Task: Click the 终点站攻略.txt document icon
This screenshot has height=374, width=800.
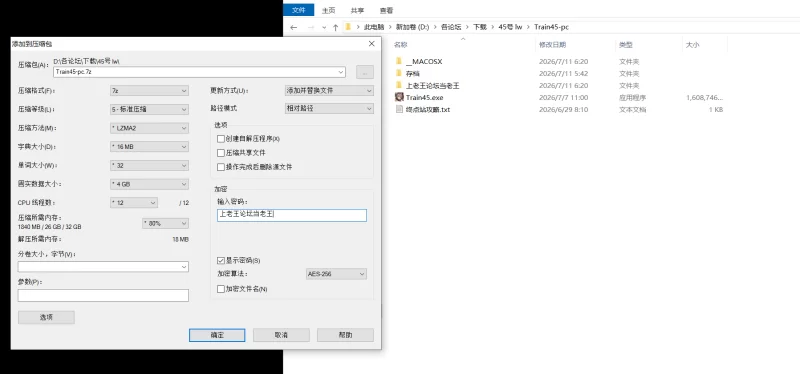Action: (x=399, y=109)
